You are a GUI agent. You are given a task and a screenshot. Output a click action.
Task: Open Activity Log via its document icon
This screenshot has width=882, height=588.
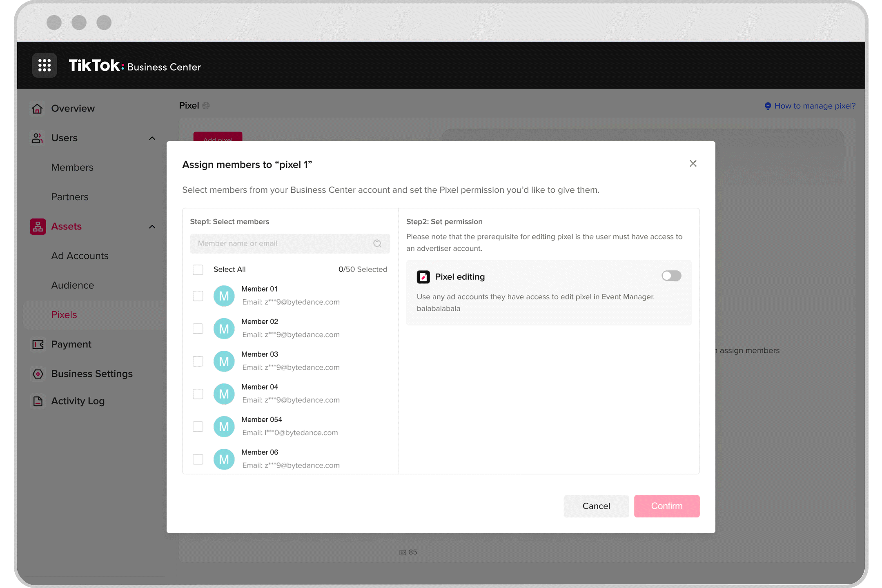(37, 401)
